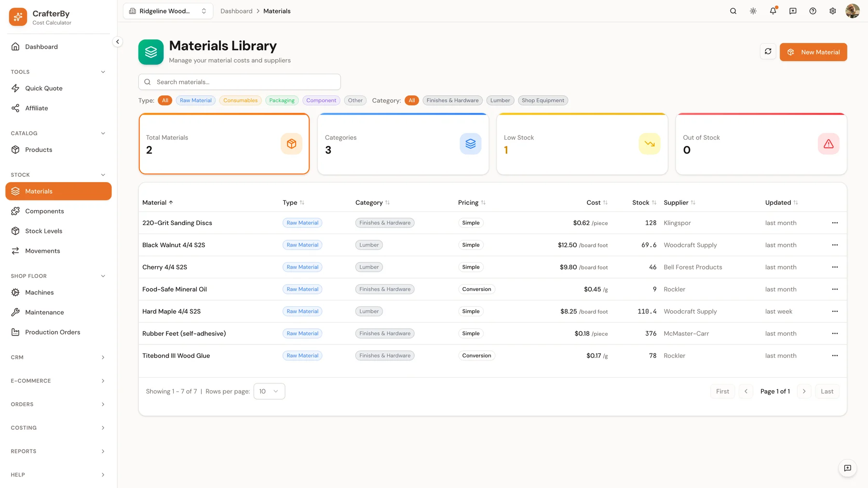Click the First page button
This screenshot has height=488, width=868.
(722, 392)
